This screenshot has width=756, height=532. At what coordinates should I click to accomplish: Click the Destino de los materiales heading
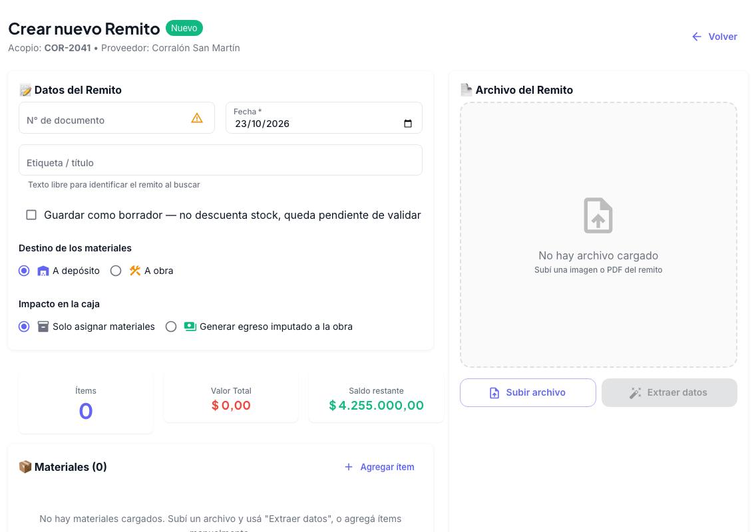click(x=75, y=248)
